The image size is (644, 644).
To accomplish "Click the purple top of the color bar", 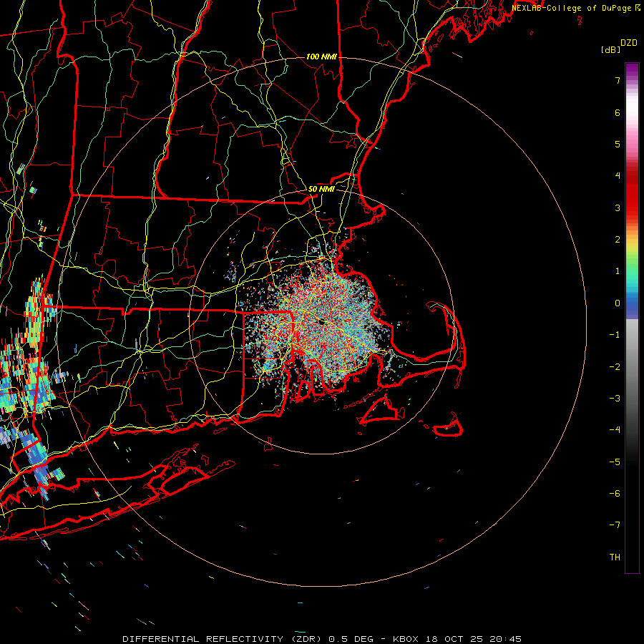I will click(x=632, y=70).
